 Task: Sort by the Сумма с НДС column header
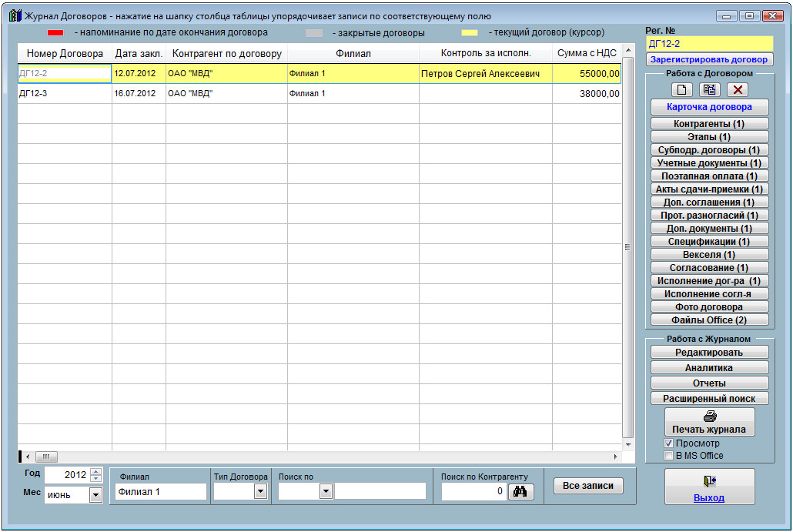tap(587, 53)
